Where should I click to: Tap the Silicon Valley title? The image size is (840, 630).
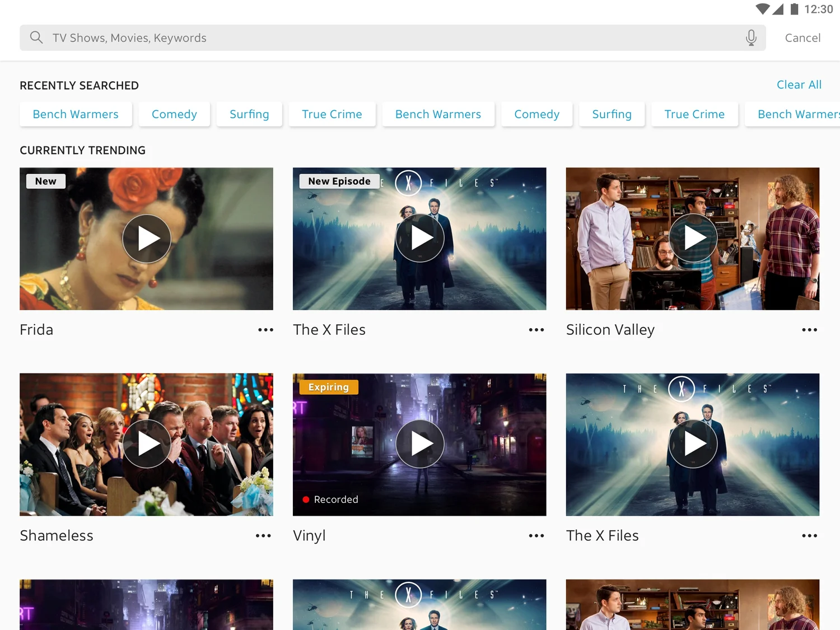pos(610,330)
